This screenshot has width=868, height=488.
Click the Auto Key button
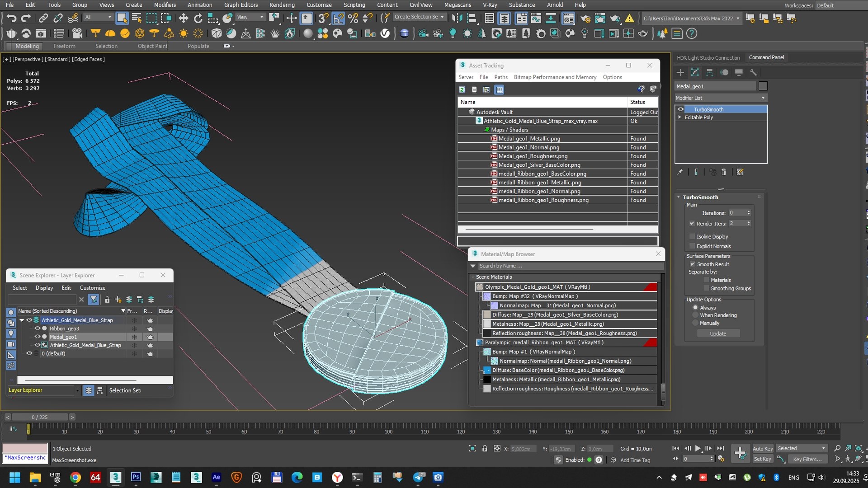pyautogui.click(x=762, y=449)
